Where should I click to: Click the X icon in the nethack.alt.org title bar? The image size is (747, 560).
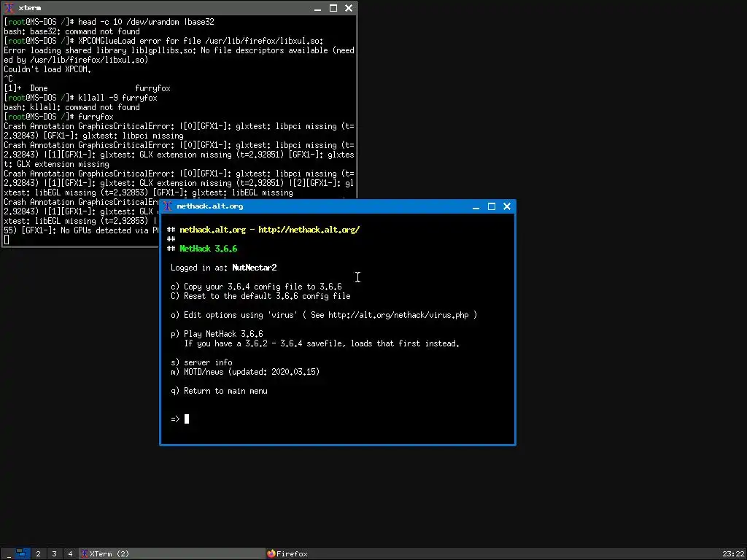point(167,206)
